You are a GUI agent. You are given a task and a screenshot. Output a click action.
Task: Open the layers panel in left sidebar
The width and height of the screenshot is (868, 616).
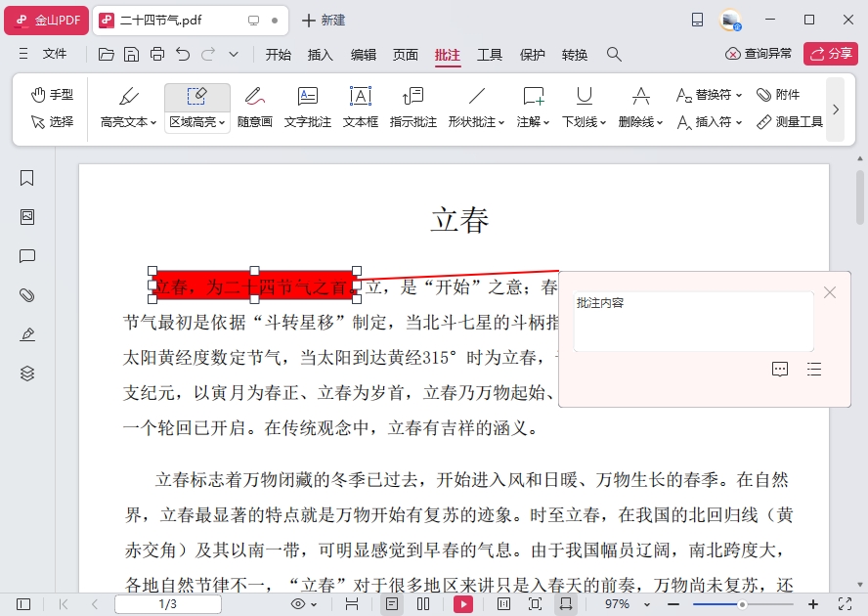pos(27,374)
